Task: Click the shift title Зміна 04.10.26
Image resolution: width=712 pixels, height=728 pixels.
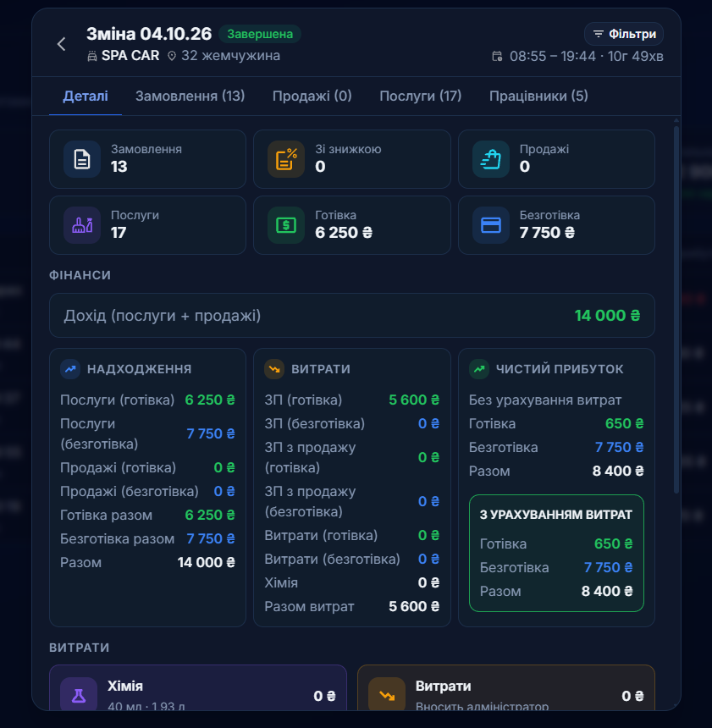Action: click(149, 34)
